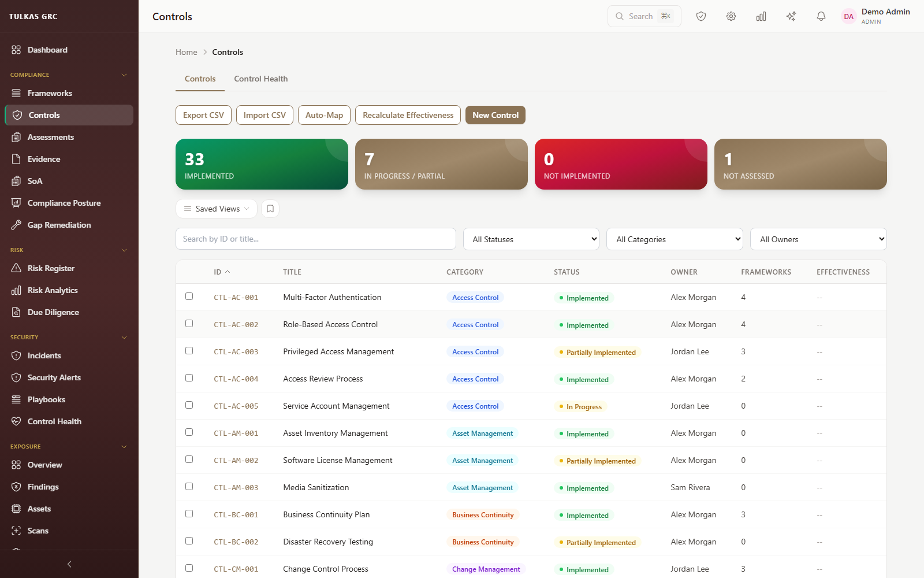Screen dimensions: 924x578
Task: Sort table by ID column
Action: click(222, 272)
